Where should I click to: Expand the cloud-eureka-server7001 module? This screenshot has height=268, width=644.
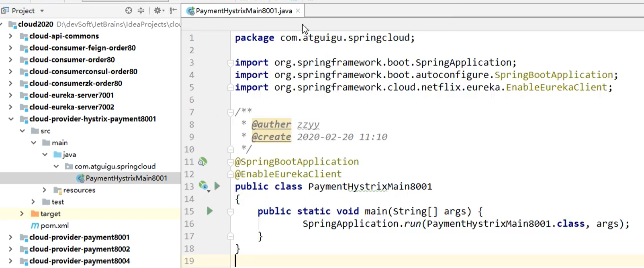click(10, 95)
